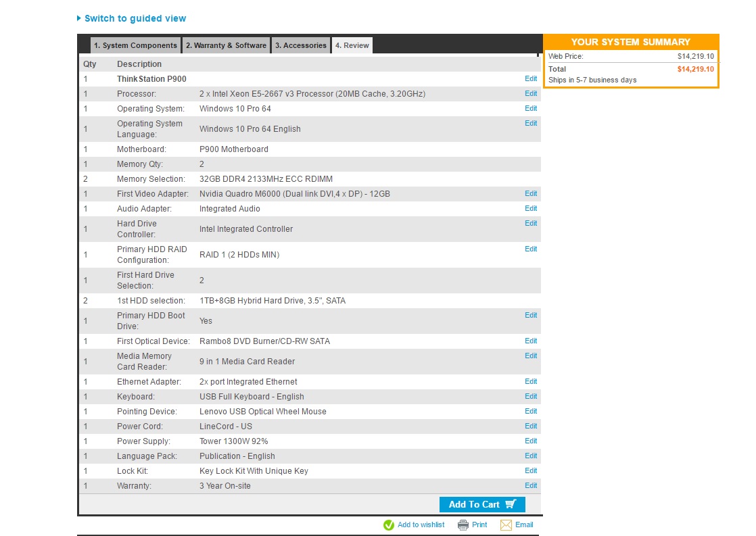Expand Switch to guided view arrow

(x=79, y=18)
